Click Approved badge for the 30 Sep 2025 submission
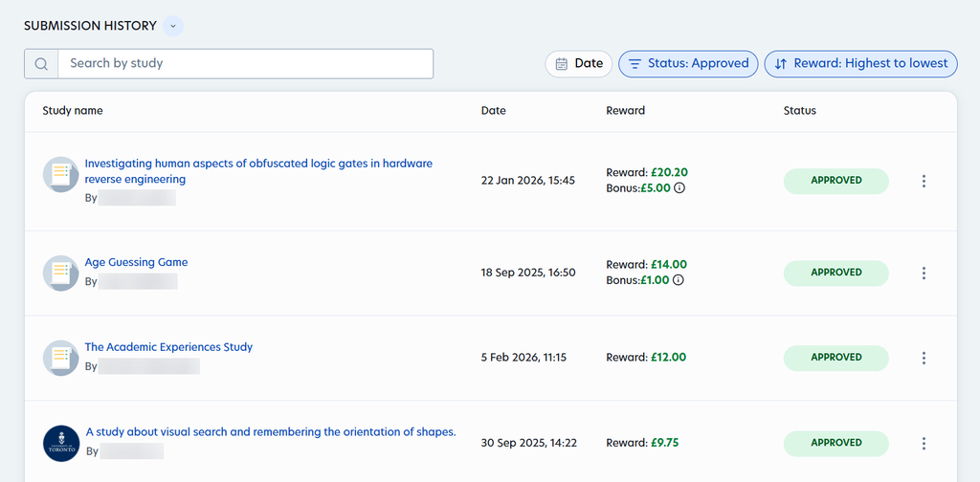The height and width of the screenshot is (482, 980). (836, 444)
